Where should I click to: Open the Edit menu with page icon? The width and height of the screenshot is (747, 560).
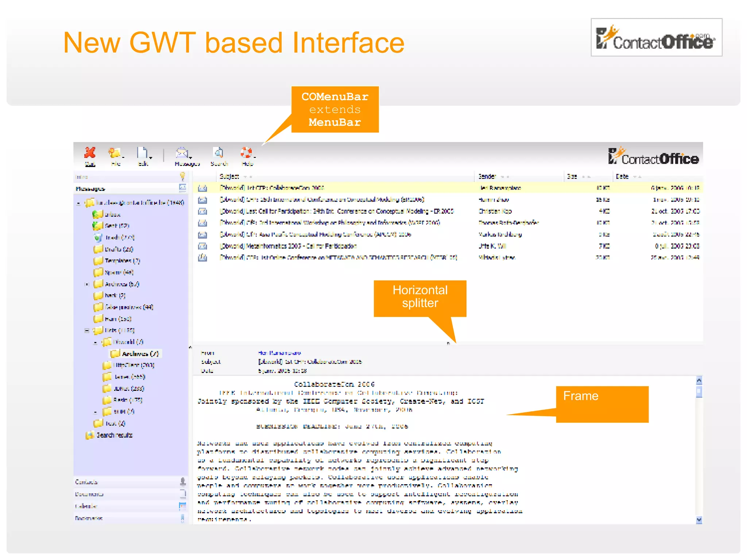(143, 157)
